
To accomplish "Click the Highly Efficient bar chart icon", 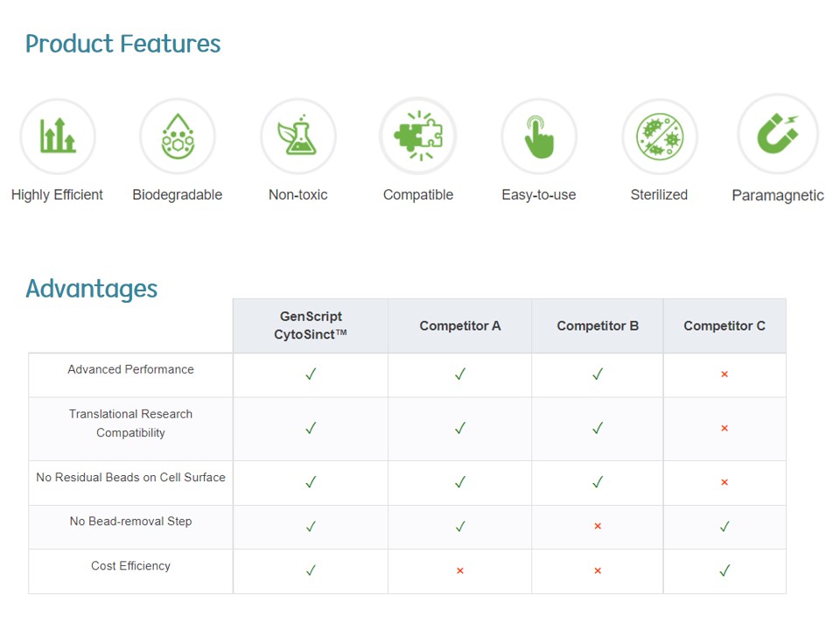I will pyautogui.click(x=58, y=136).
